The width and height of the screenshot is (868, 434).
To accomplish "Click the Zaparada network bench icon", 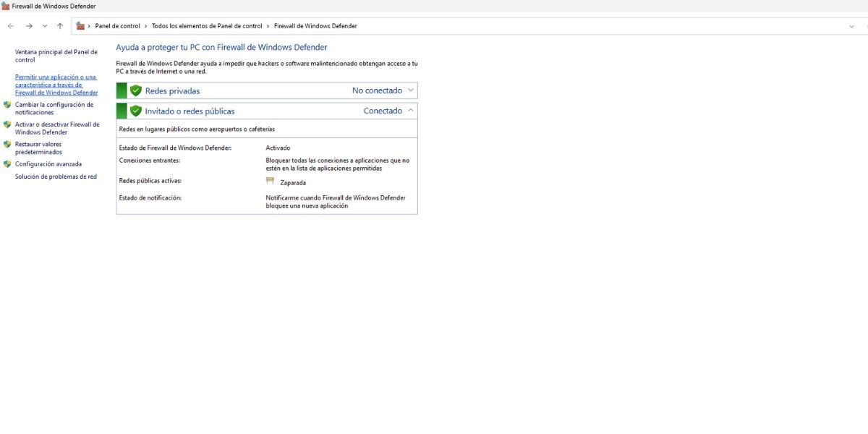I will click(x=271, y=182).
